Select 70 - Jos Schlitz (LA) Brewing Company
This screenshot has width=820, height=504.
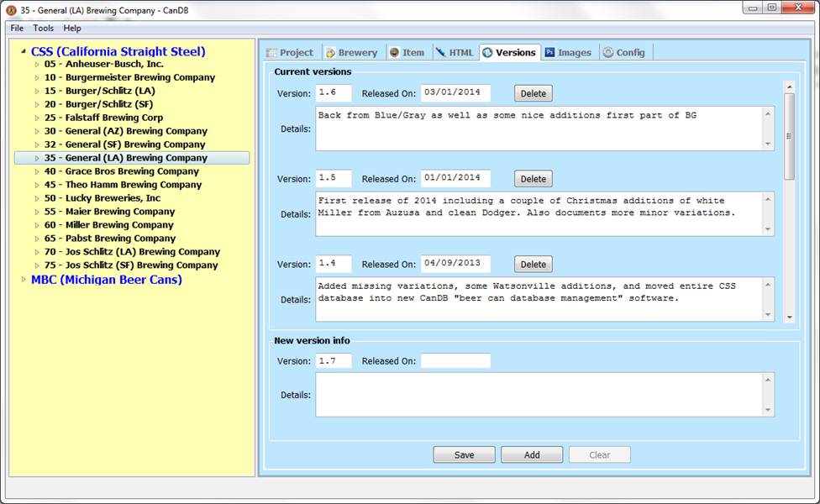pyautogui.click(x=132, y=251)
